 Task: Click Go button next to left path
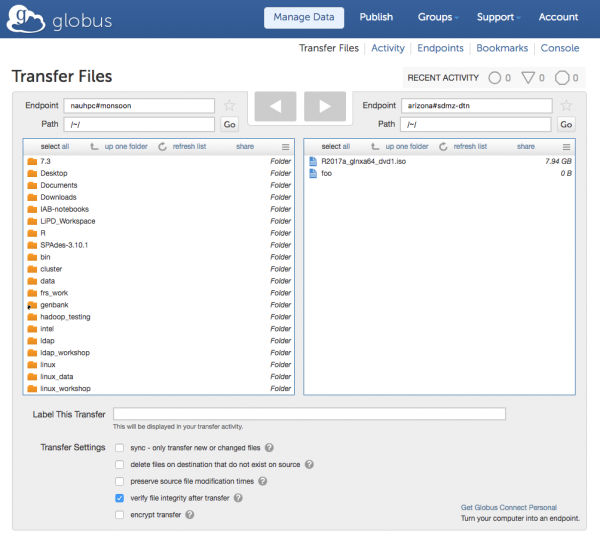pyautogui.click(x=229, y=125)
